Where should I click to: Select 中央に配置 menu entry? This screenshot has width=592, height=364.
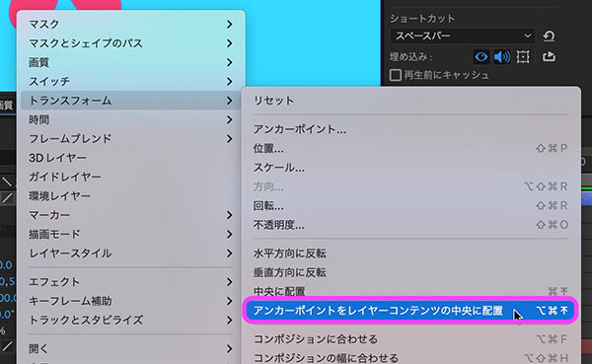pyautogui.click(x=410, y=291)
